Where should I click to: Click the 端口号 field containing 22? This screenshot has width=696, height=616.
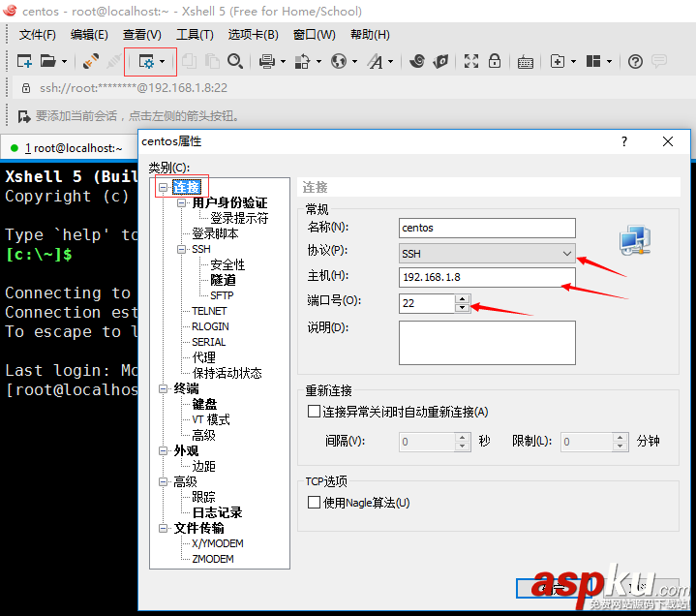(x=427, y=303)
